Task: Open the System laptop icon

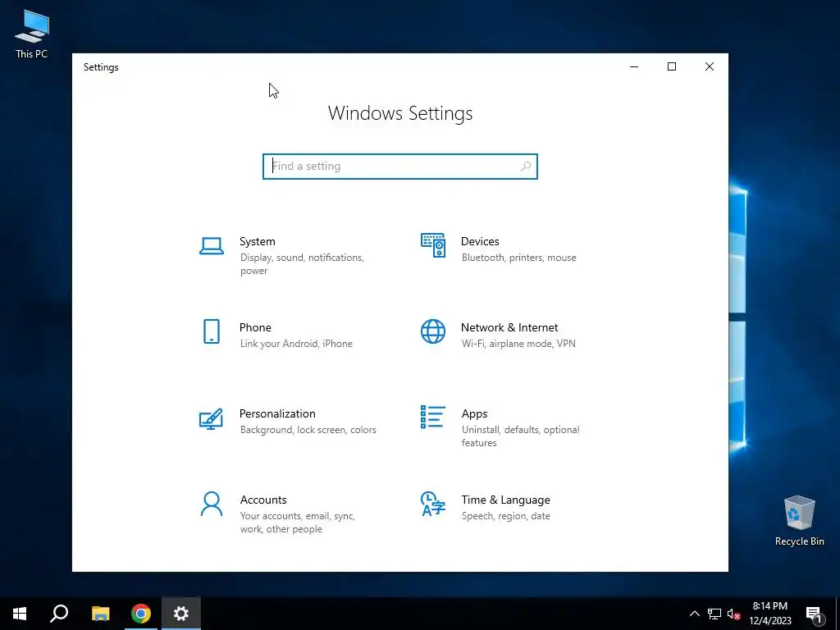Action: coord(212,246)
